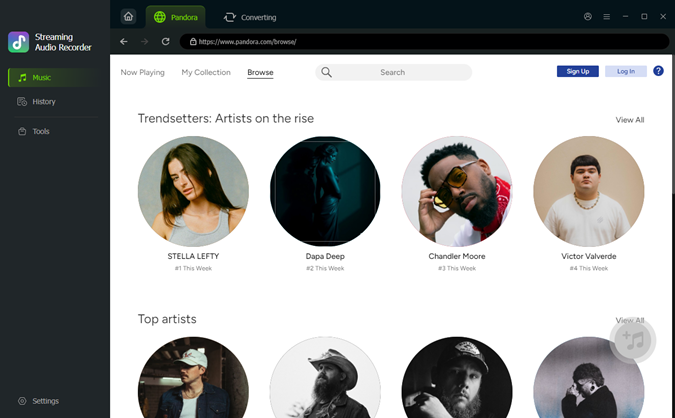
Task: Click the Streaming Audio Recorder app logo
Action: click(x=19, y=42)
